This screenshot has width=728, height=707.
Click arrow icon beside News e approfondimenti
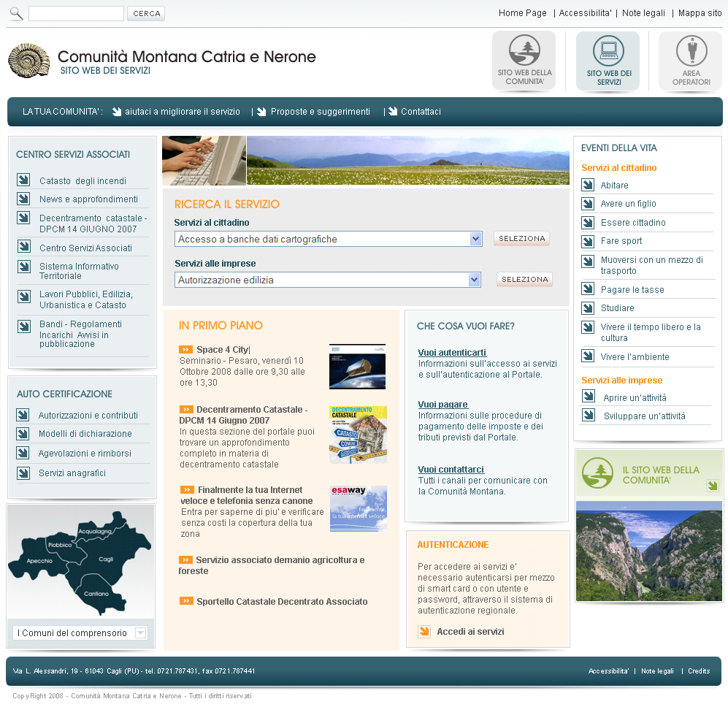coord(23,199)
